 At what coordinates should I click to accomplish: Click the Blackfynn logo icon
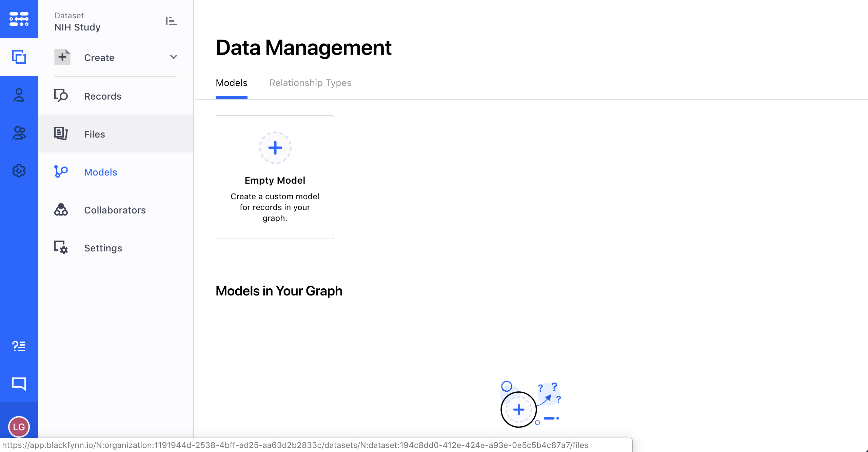click(x=19, y=19)
